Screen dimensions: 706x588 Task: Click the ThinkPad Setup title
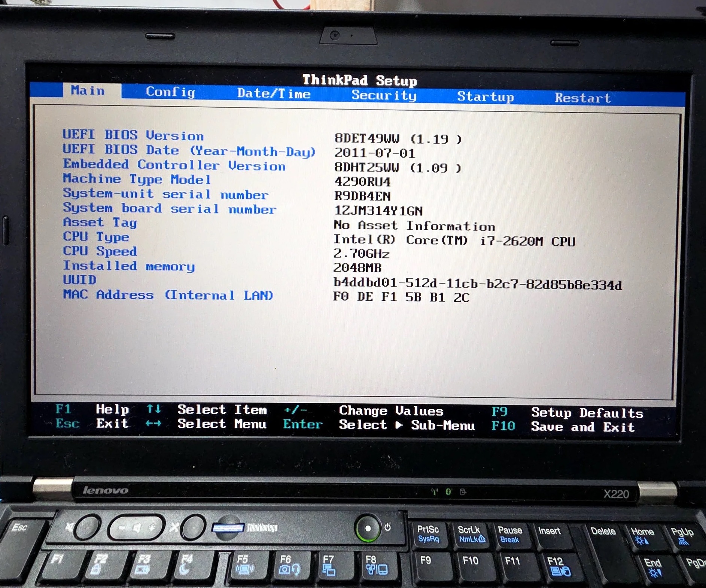[359, 80]
